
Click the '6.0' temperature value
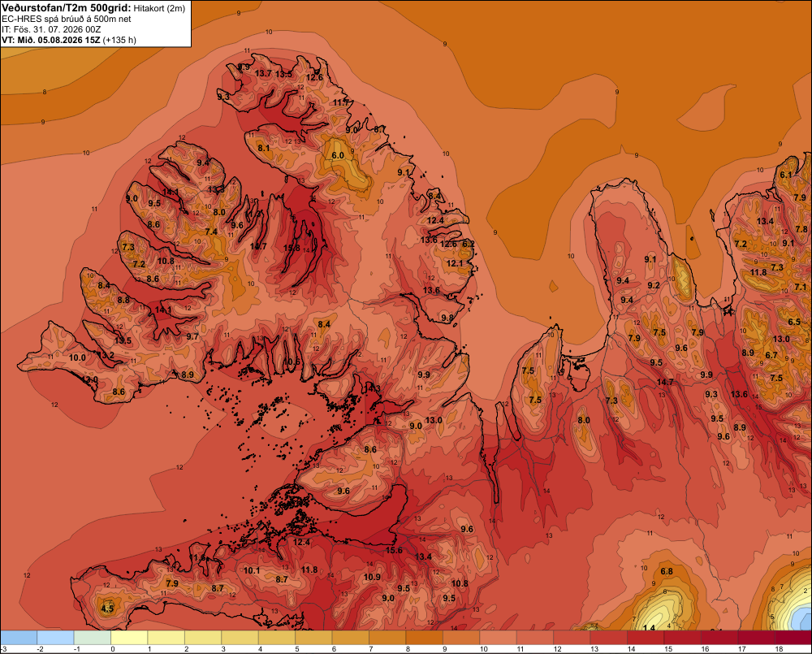pyautogui.click(x=338, y=155)
